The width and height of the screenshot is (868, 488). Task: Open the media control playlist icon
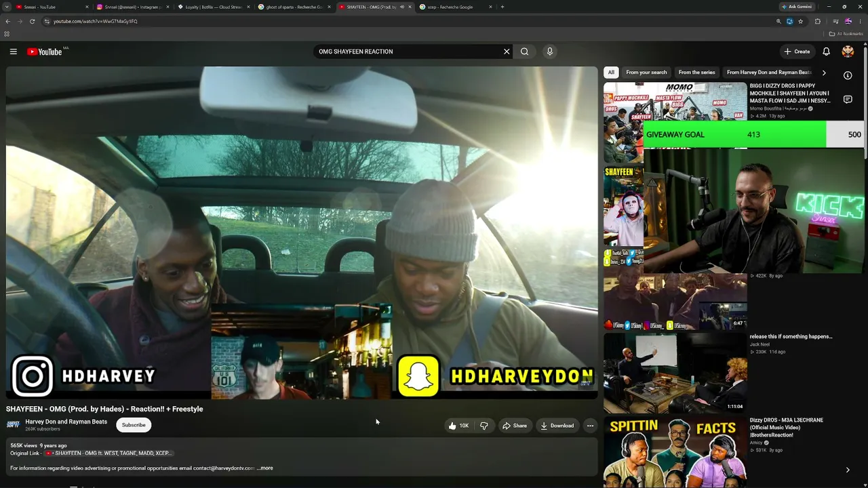coord(835,21)
